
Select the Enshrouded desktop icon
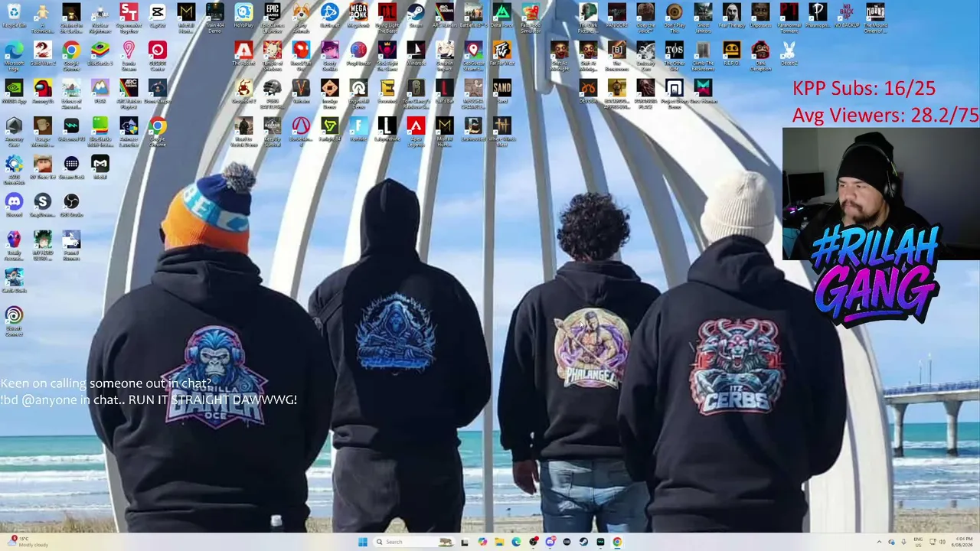473,129
